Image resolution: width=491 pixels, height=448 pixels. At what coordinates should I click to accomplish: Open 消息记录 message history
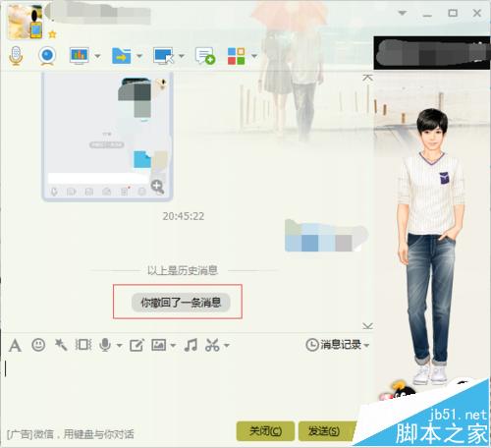[x=334, y=345]
